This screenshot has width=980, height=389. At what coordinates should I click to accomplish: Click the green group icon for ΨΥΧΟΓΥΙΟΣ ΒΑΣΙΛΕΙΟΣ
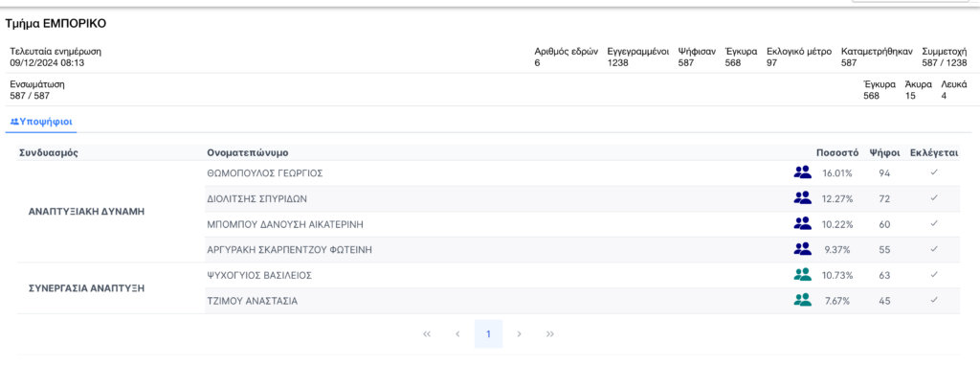click(802, 275)
